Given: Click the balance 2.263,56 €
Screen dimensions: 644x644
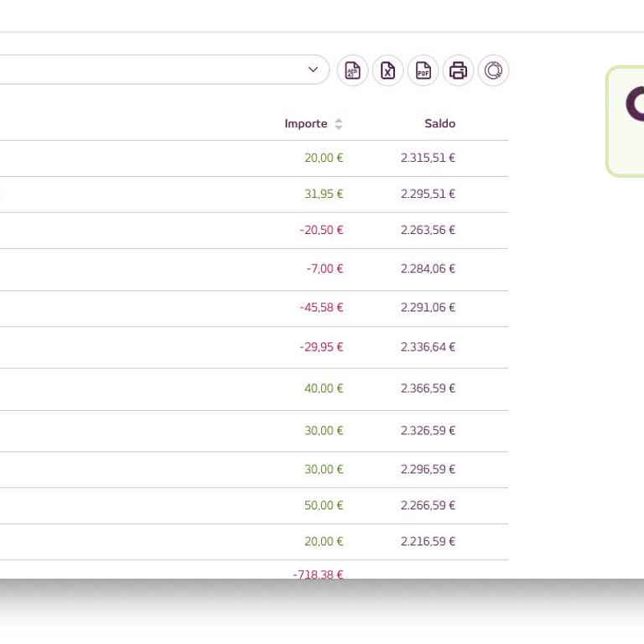Looking at the screenshot, I should point(428,230).
